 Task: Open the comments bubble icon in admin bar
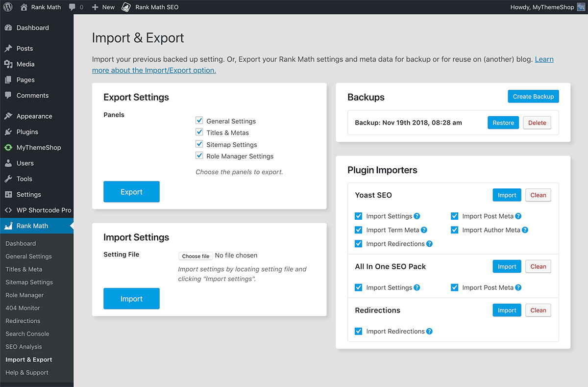pyautogui.click(x=73, y=7)
